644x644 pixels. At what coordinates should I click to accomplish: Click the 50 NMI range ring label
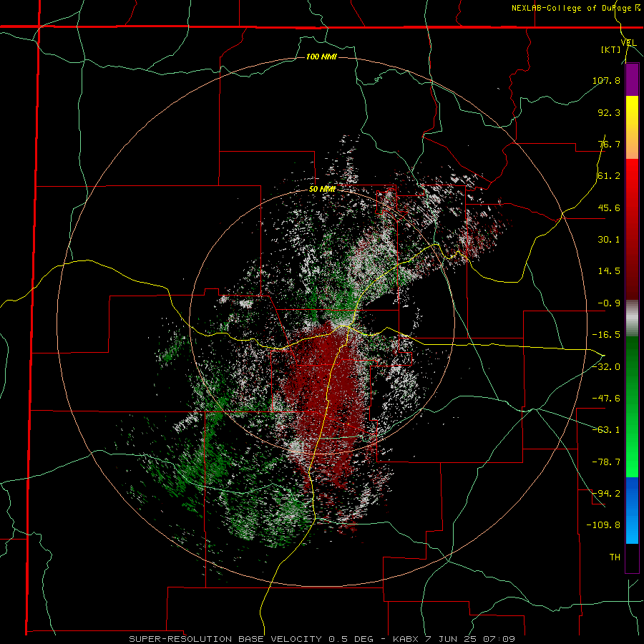point(322,190)
